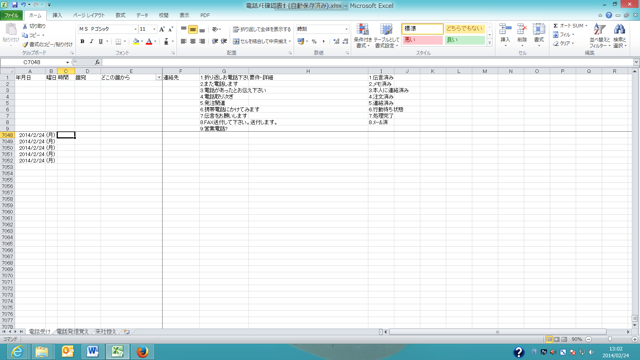Toggle middle vertical alignment
Screen dimensions: 640x360
[x=193, y=29]
